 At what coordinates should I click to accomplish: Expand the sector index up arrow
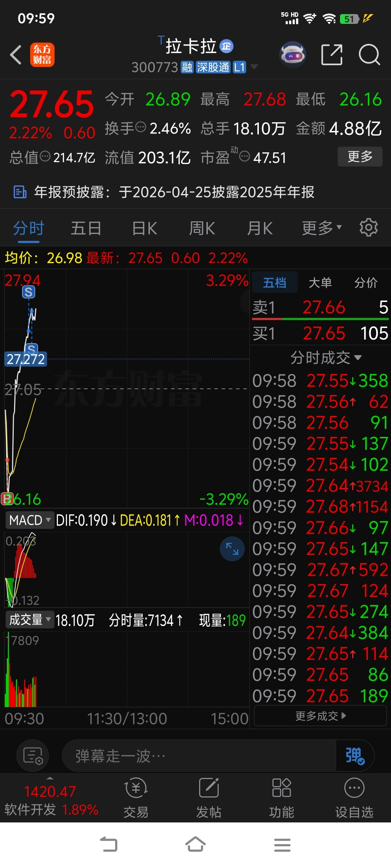coord(50,778)
